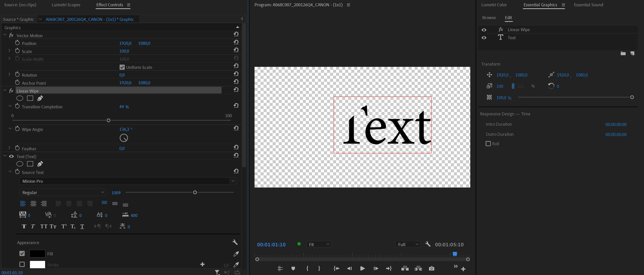
Task: Add a marker in Program monitor
Action: 293,268
